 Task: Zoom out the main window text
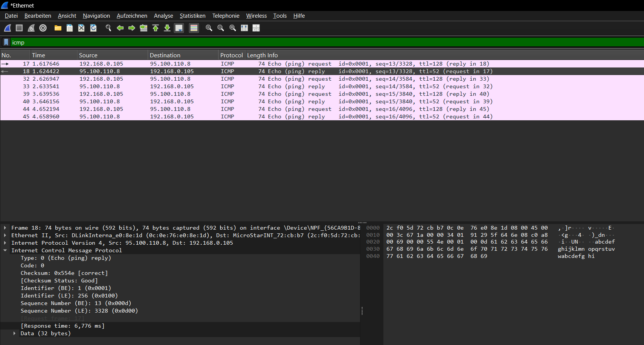coord(221,28)
